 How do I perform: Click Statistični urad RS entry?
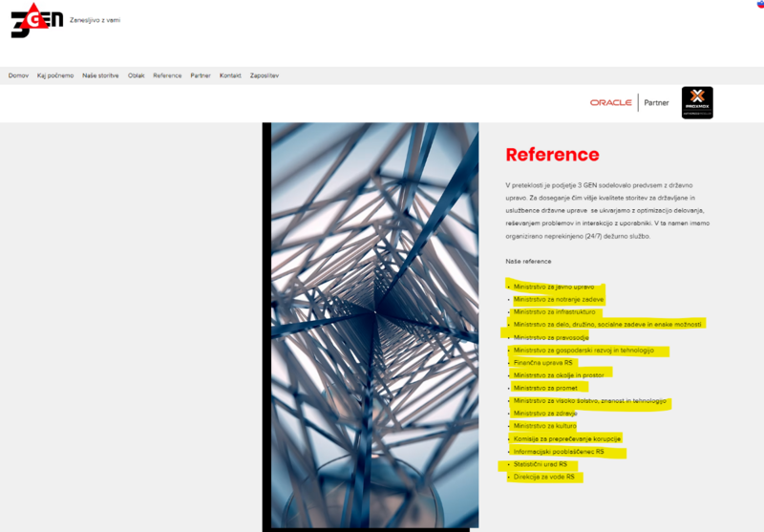541,464
